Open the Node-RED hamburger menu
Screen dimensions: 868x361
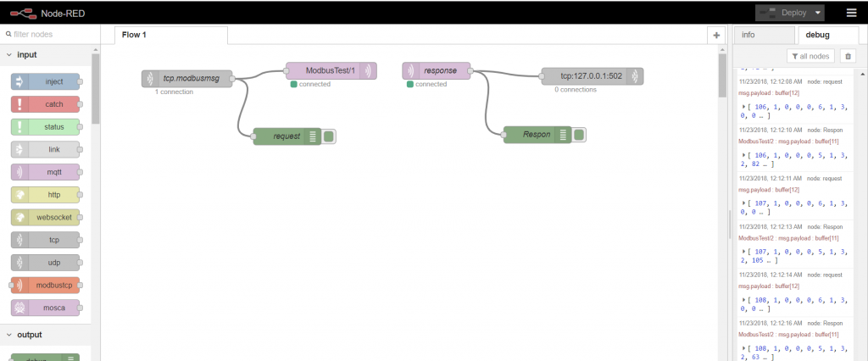[x=851, y=13]
